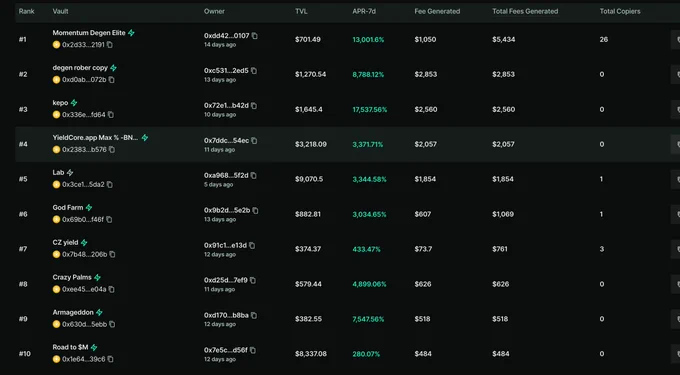Sort by Total Copiers column header
The height and width of the screenshot is (375, 680).
[x=620, y=11]
